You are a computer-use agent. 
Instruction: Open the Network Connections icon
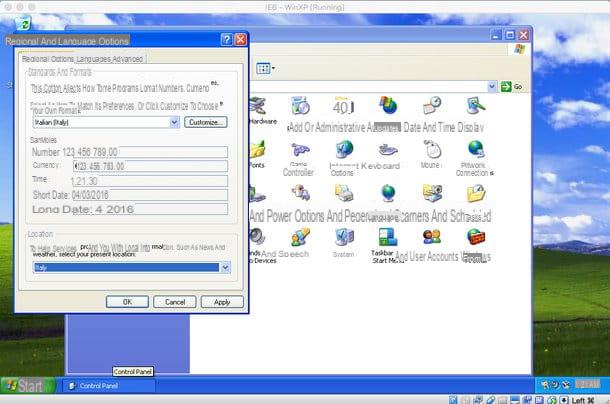(475, 150)
